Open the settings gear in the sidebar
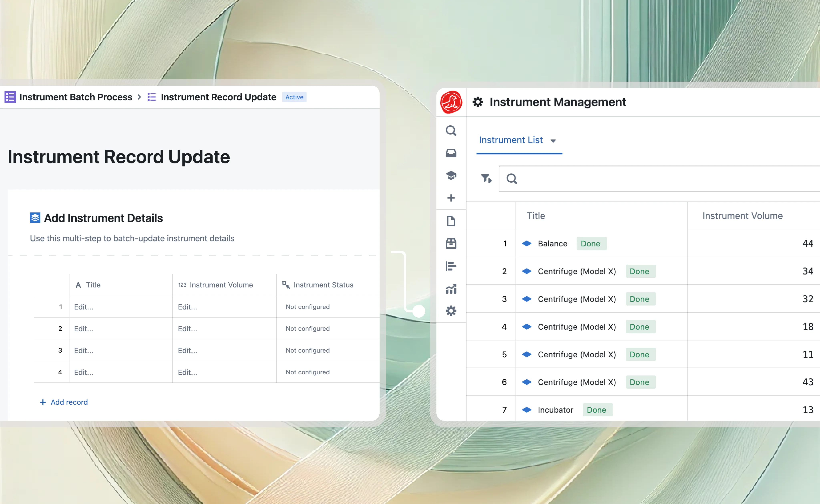The image size is (820, 504). coord(451,311)
